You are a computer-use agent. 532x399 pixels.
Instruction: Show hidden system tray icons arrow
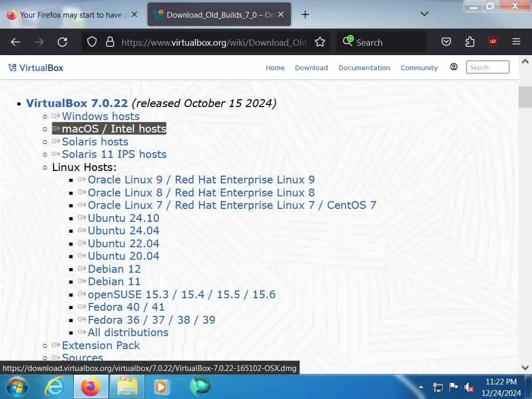[x=421, y=387]
